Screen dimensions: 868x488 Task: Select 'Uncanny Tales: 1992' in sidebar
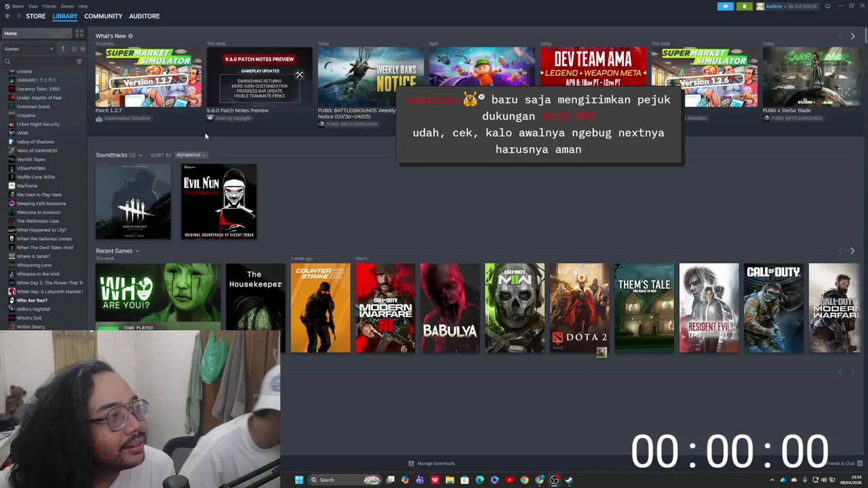[x=38, y=89]
